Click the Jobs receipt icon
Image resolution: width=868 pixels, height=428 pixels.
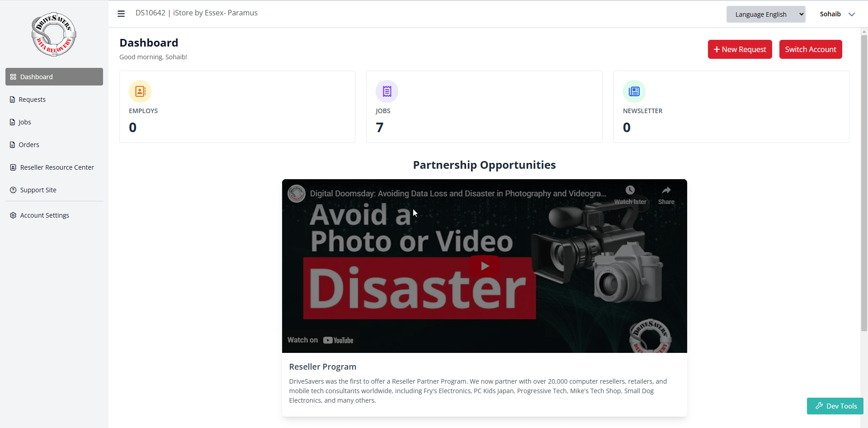click(387, 91)
